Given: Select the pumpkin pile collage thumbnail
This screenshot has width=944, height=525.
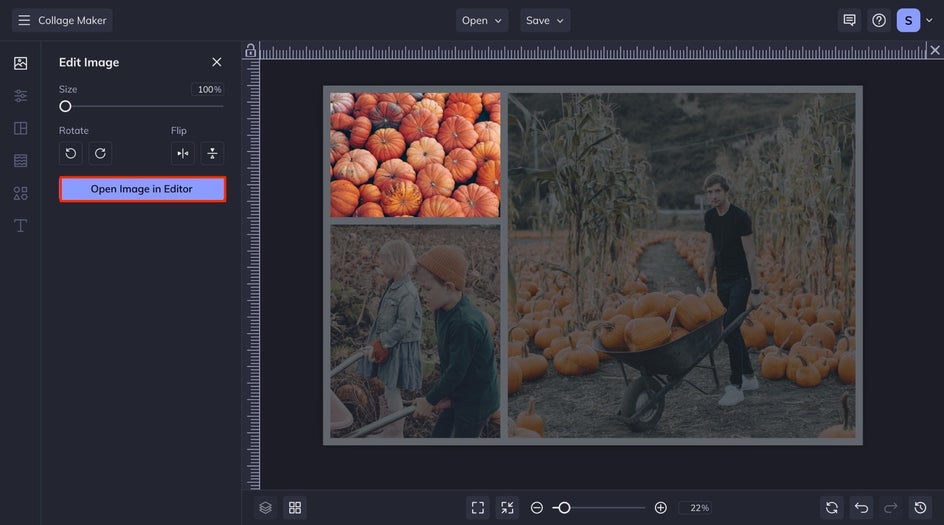Looking at the screenshot, I should 415,155.
